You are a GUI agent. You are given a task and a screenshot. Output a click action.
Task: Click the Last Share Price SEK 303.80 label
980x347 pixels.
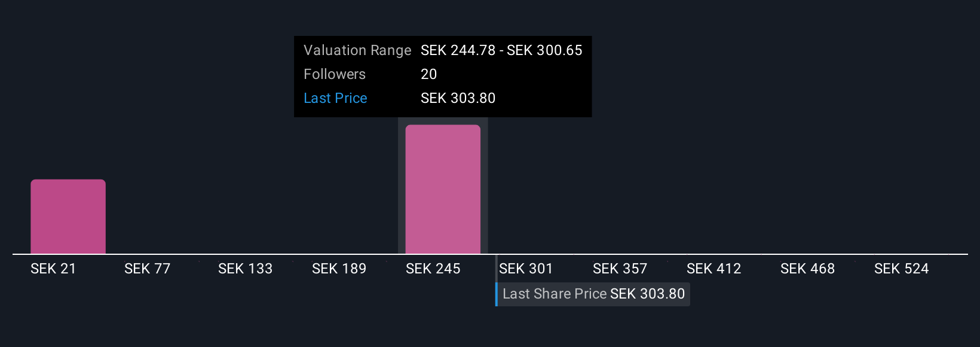(593, 294)
